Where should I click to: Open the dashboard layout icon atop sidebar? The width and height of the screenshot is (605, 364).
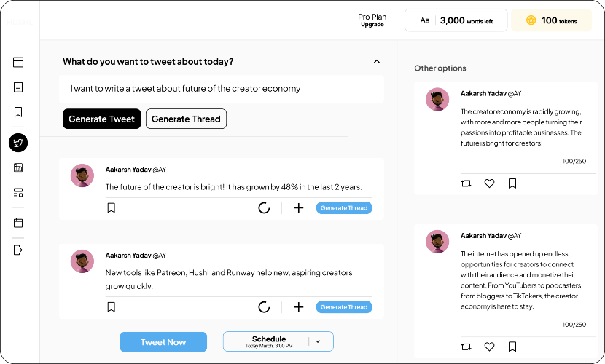pos(18,62)
